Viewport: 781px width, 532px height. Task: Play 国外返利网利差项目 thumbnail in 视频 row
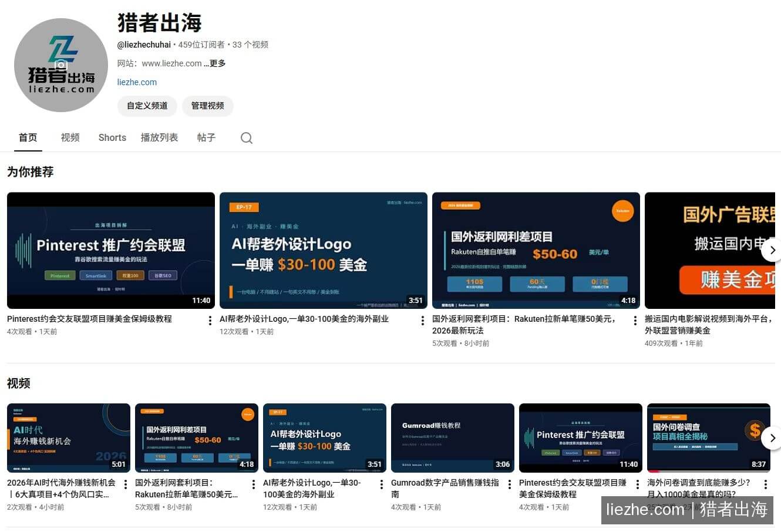[197, 438]
